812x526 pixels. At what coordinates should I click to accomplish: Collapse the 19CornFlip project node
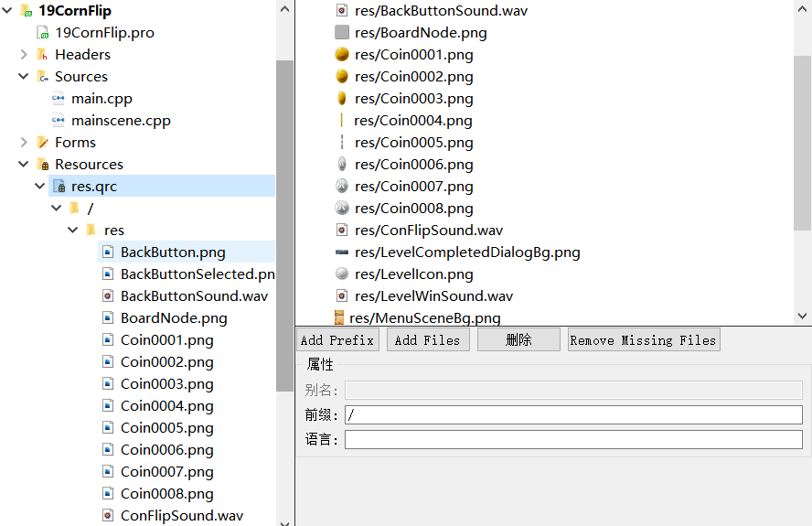(x=7, y=10)
